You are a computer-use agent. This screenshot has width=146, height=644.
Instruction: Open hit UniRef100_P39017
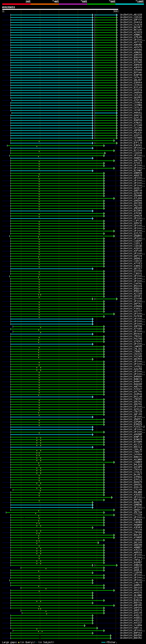pyautogui.click(x=131, y=308)
